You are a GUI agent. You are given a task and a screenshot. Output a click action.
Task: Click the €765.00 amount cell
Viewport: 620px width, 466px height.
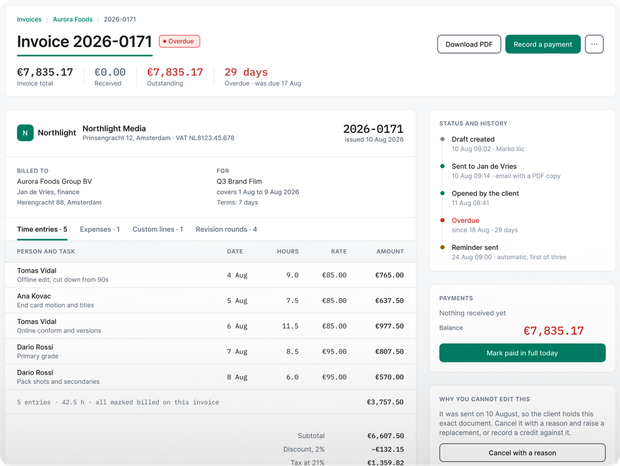[x=389, y=275]
